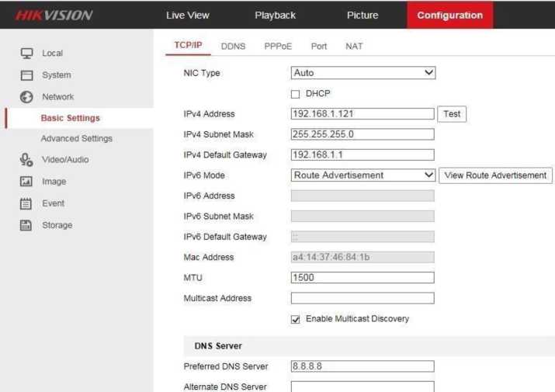555x392 pixels.
Task: Open the IPv6 Mode dropdown
Action: coord(362,175)
